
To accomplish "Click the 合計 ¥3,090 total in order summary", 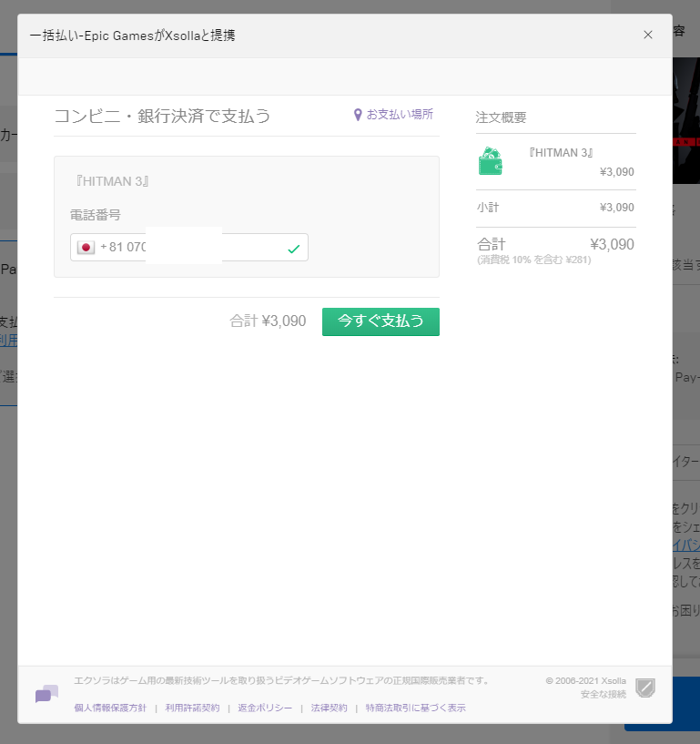I will coord(555,244).
